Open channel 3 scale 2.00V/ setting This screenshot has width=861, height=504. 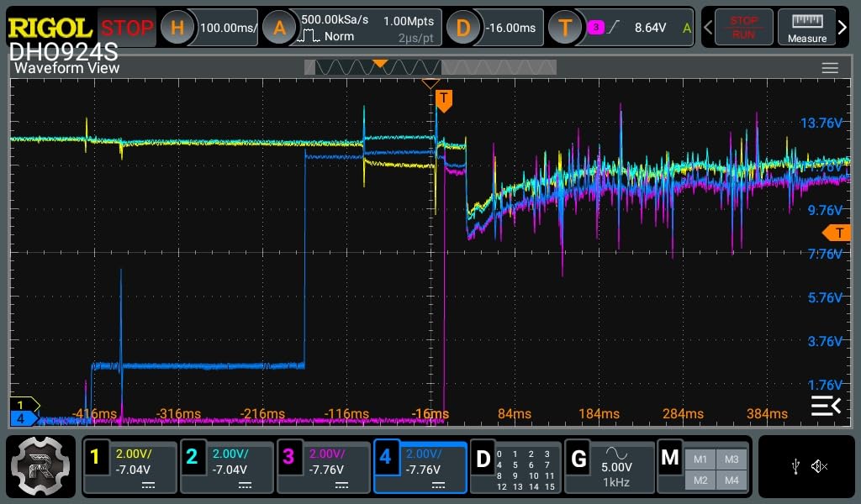point(327,454)
